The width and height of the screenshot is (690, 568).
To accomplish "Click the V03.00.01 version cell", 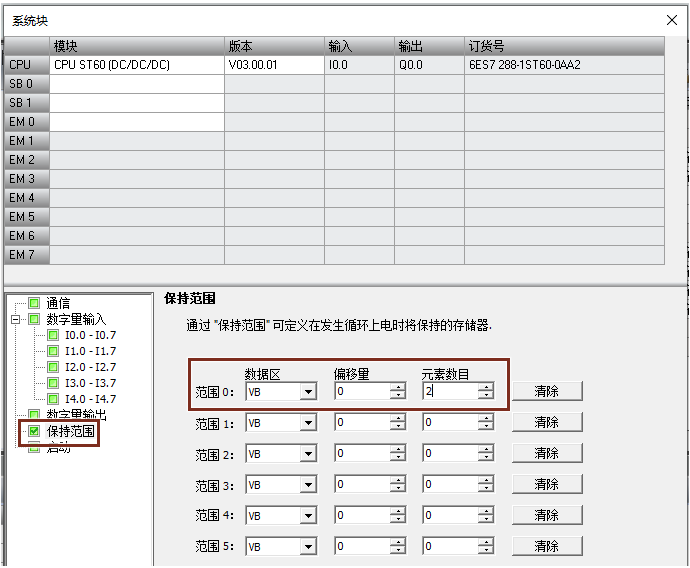I will 274,65.
